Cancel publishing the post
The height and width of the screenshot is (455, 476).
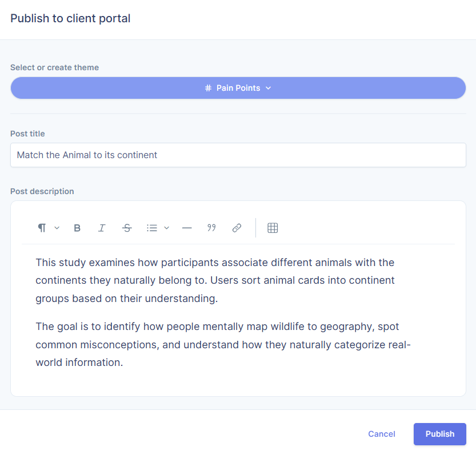coord(381,434)
